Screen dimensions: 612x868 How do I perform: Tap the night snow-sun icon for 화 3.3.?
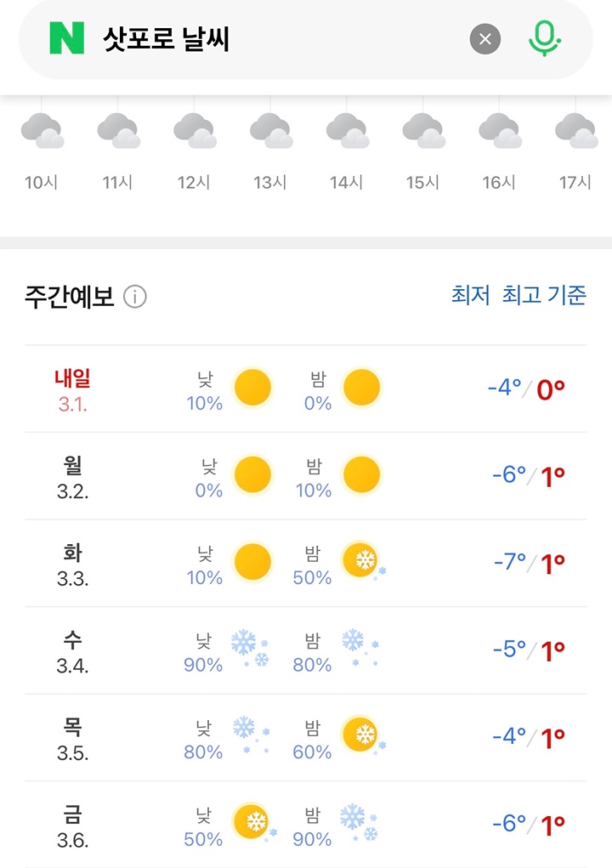(x=362, y=562)
